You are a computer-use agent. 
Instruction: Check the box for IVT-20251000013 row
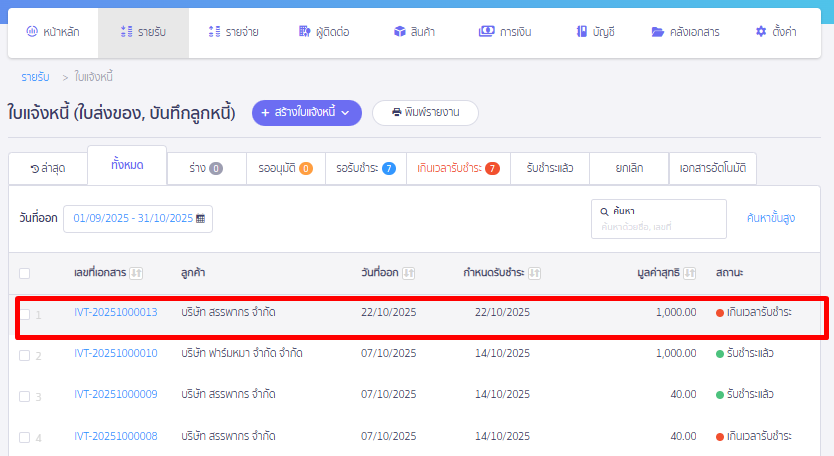(24, 313)
